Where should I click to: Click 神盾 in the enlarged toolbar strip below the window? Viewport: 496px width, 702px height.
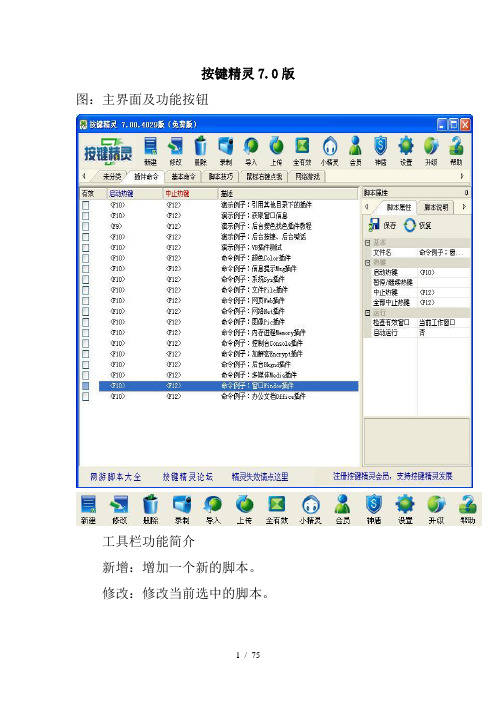pyautogui.click(x=374, y=509)
